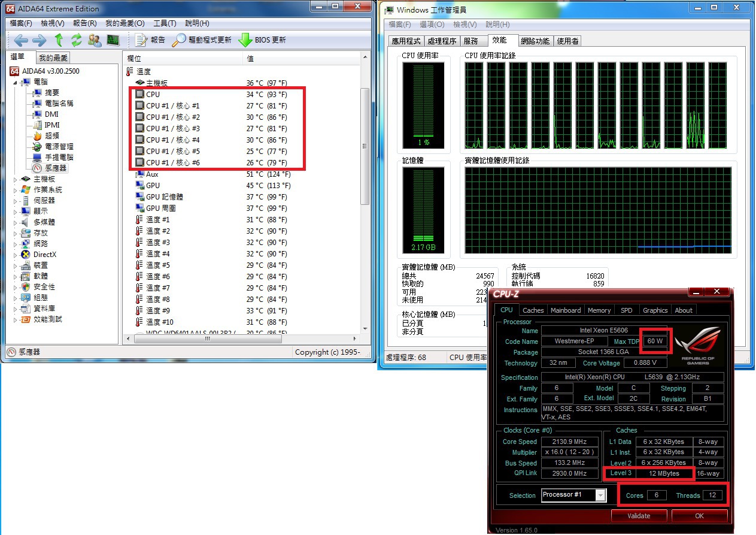This screenshot has width=756, height=535.
Task: Expand the 網路 tree node
Action: coord(16,244)
